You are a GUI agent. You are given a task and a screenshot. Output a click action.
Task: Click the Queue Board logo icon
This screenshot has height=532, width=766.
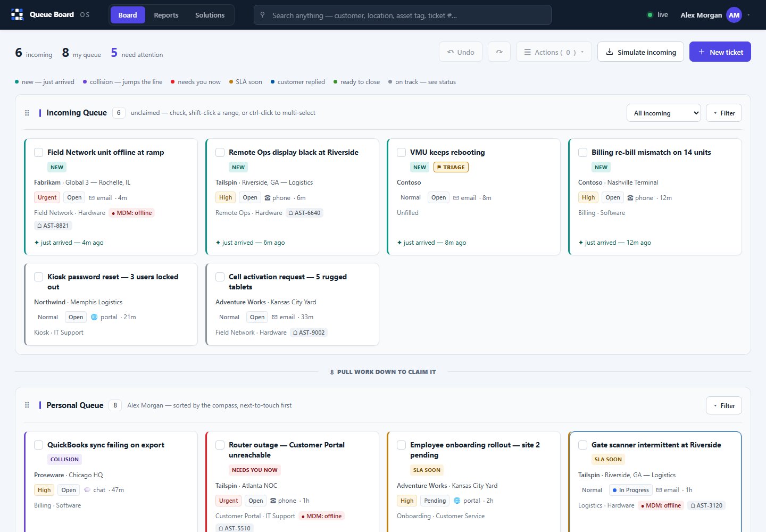pyautogui.click(x=17, y=14)
